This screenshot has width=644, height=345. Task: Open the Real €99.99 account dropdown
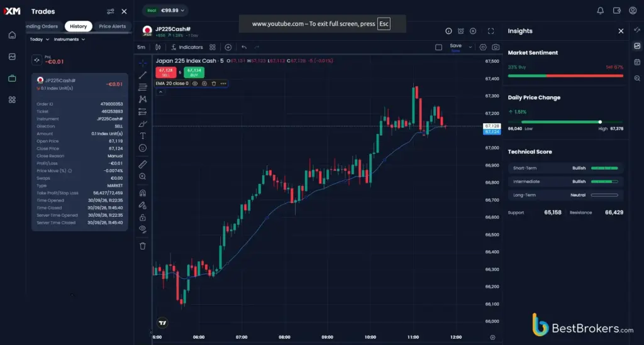click(165, 10)
